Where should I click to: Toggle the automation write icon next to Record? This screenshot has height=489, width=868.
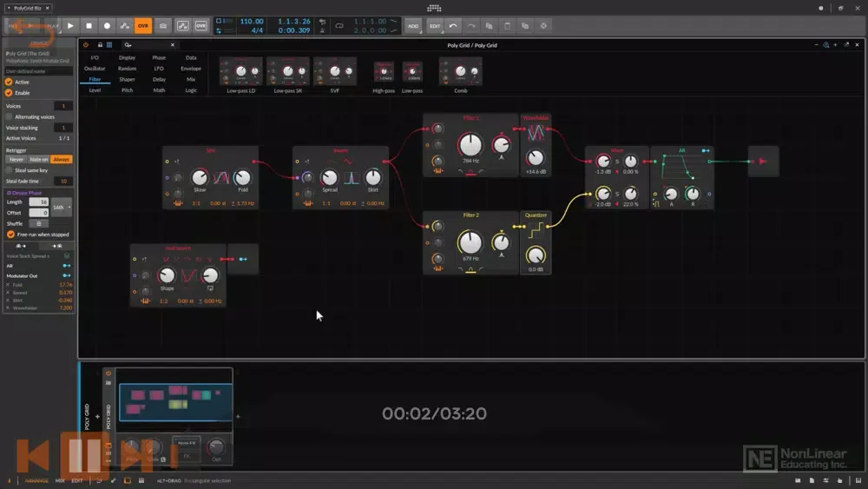(x=124, y=25)
